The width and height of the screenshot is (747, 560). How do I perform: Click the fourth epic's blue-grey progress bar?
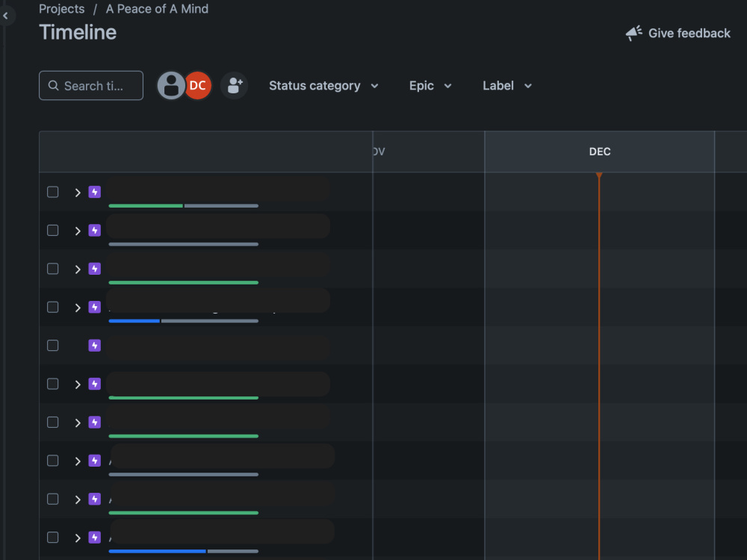(184, 321)
